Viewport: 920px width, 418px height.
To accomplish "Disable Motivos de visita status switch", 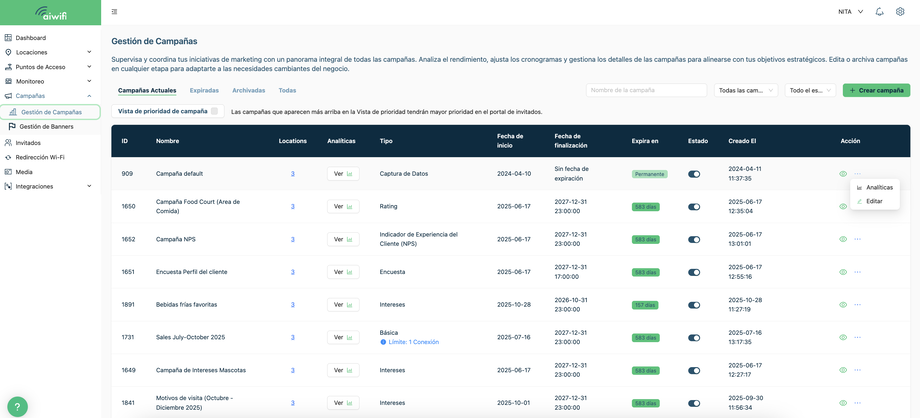I will click(694, 403).
